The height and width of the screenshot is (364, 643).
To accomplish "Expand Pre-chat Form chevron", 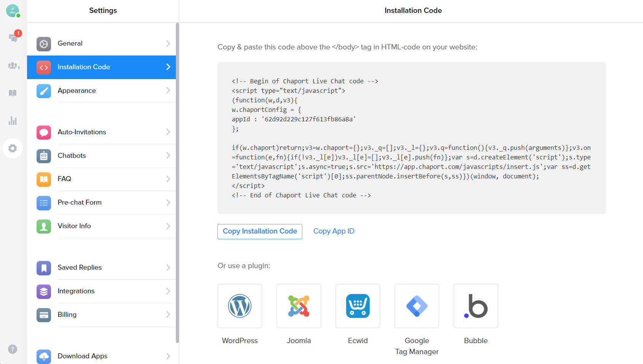I will point(168,202).
